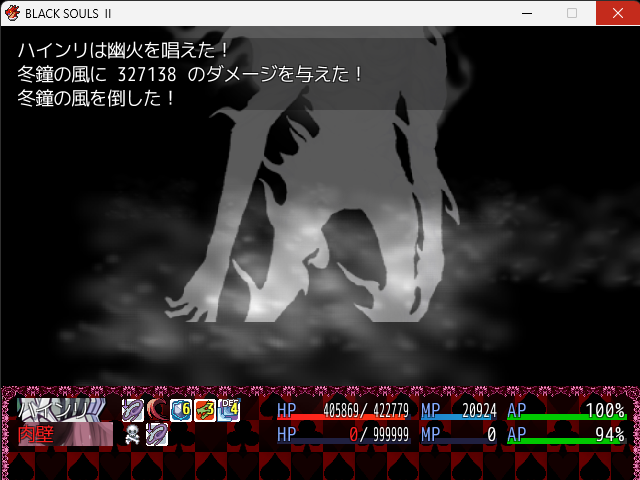Click ハインリ's blue MP bar
Image resolution: width=640 pixels, height=480 pixels.
459,418
